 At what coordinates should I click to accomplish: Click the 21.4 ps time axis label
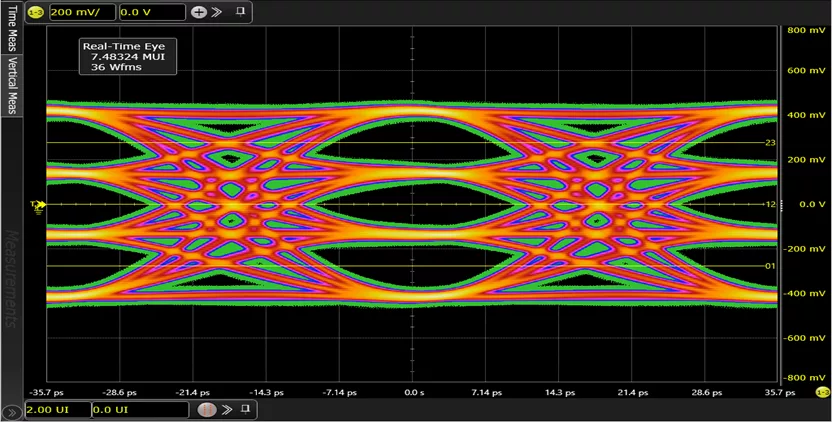pyautogui.click(x=632, y=393)
